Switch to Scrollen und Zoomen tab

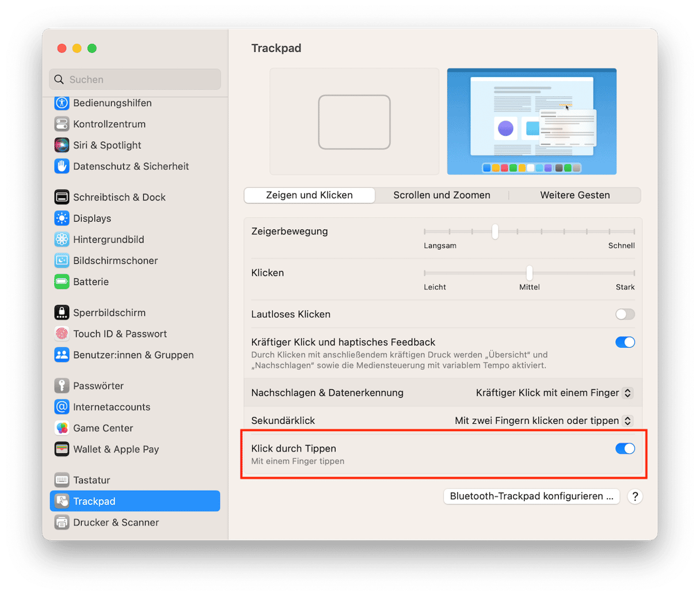pyautogui.click(x=442, y=195)
